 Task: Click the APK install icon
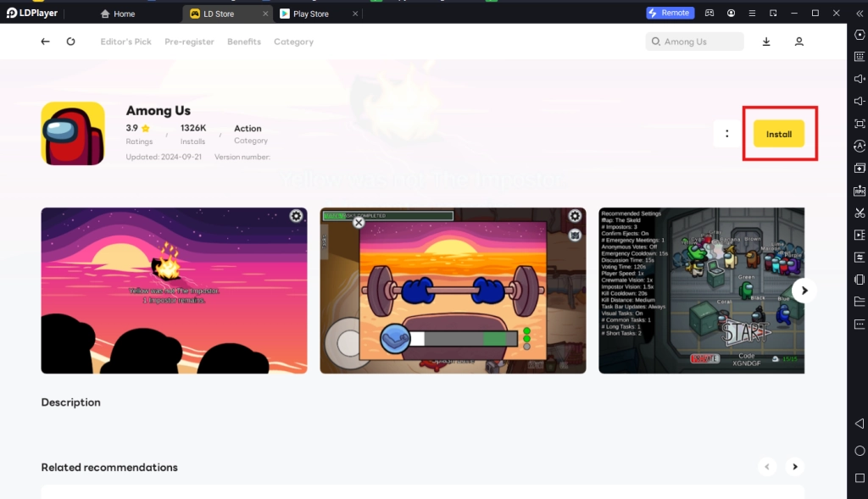[x=860, y=191]
